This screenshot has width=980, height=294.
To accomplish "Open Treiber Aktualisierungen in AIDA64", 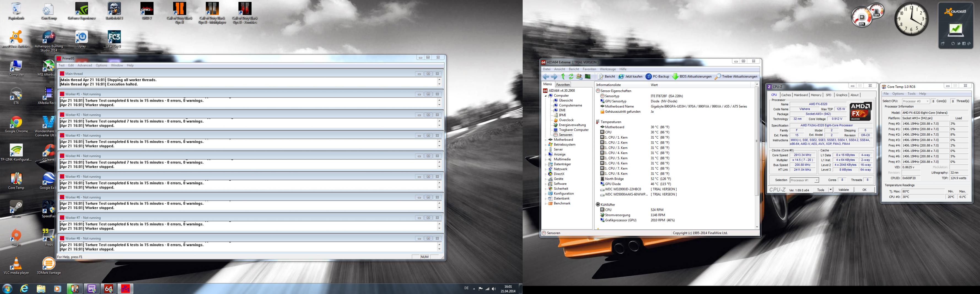I will (x=736, y=76).
